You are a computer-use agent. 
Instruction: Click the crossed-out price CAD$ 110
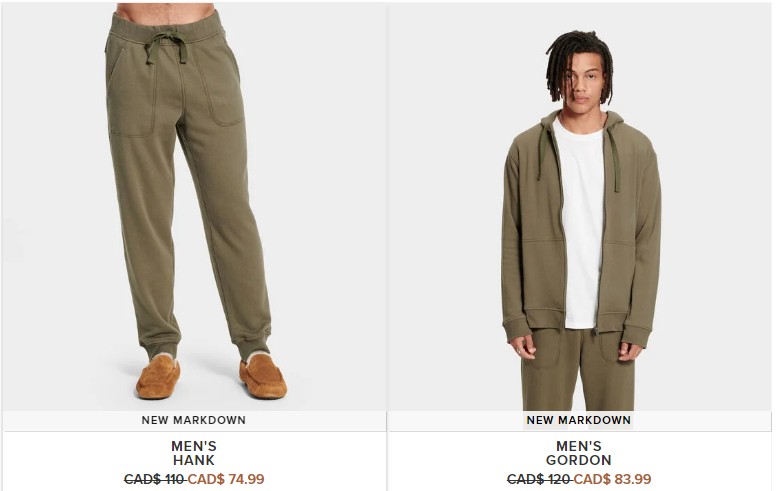point(154,479)
